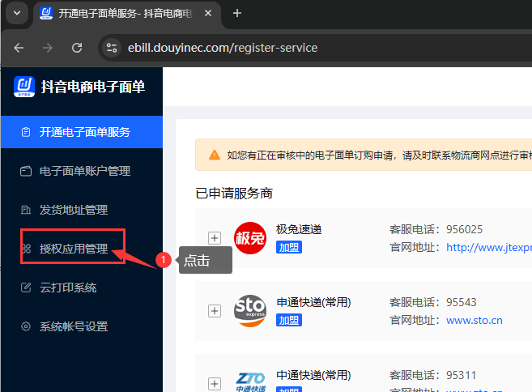Expand the 中通快递 row
Screen dimensions: 532x392
coord(215,384)
